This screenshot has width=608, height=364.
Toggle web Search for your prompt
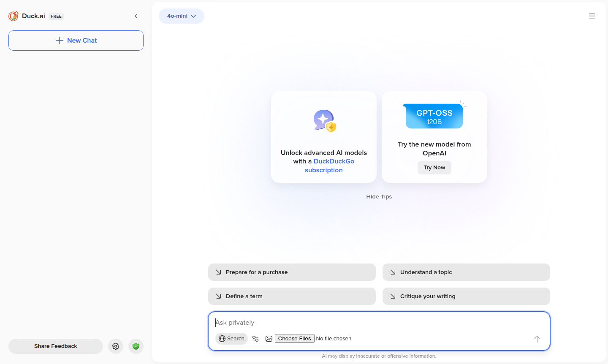click(231, 338)
